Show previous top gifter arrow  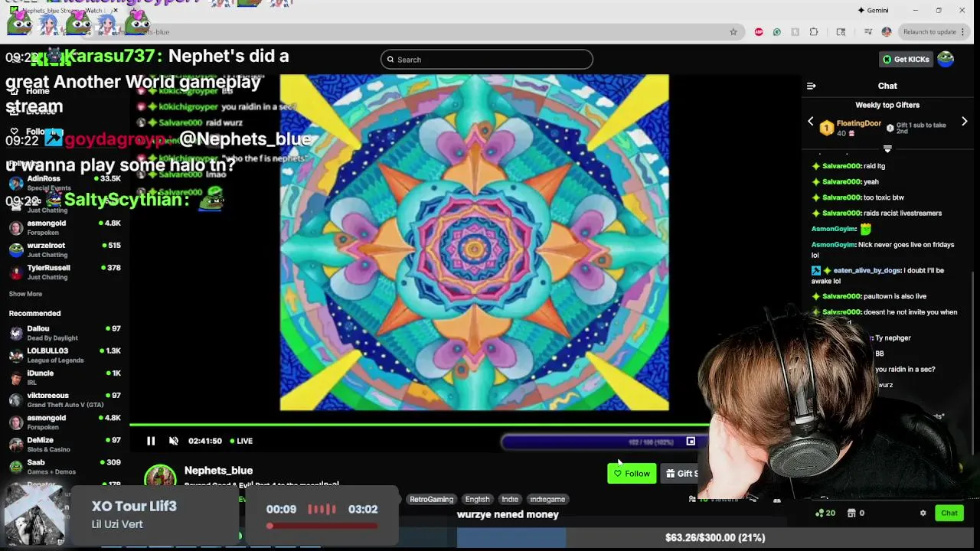tap(811, 122)
